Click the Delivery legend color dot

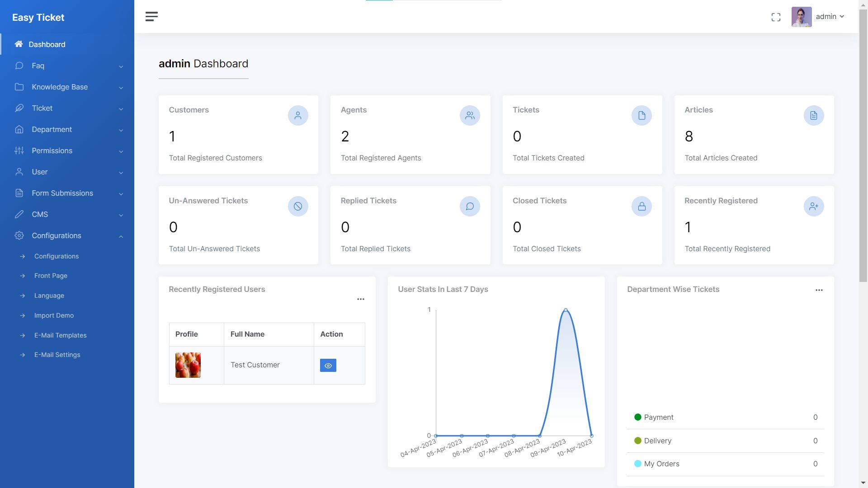tap(638, 441)
